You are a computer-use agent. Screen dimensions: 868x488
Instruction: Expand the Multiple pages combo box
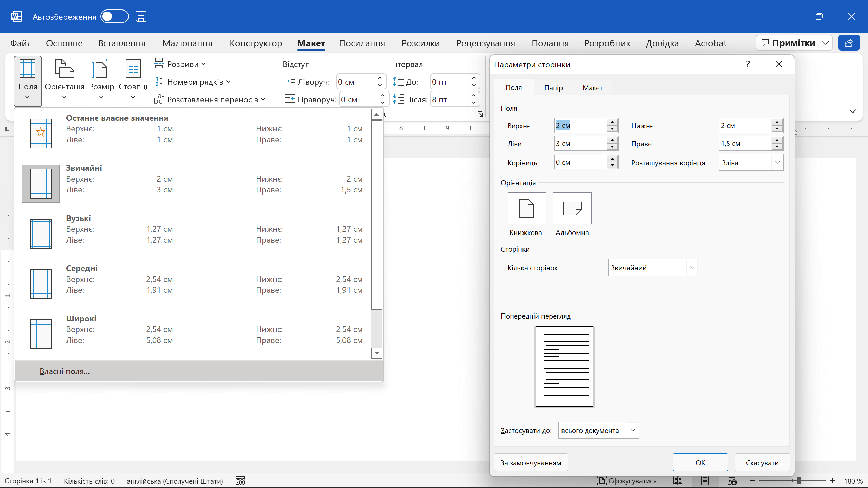click(x=692, y=268)
